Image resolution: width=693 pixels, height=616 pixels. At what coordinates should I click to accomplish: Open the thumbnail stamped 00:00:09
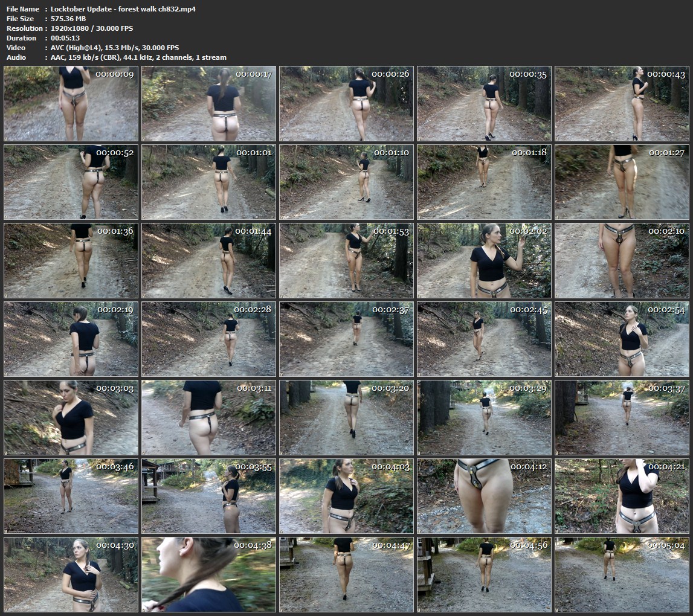pos(71,104)
